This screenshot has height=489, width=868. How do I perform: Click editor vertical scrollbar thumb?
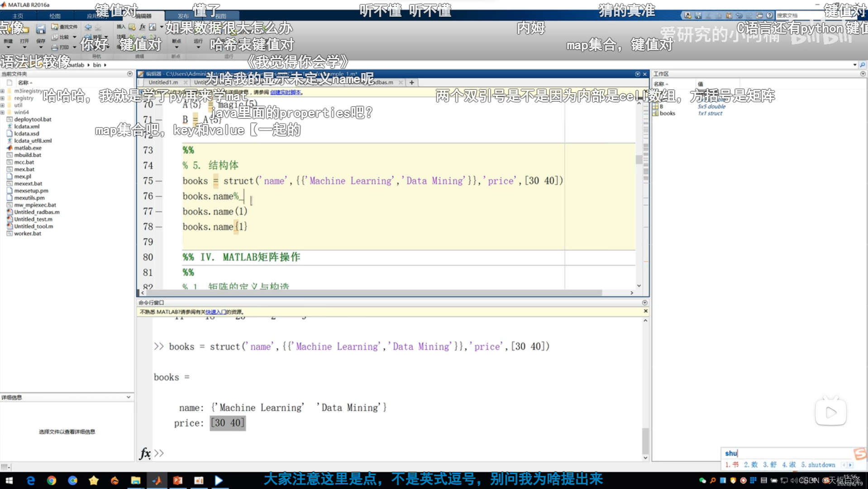click(x=639, y=159)
